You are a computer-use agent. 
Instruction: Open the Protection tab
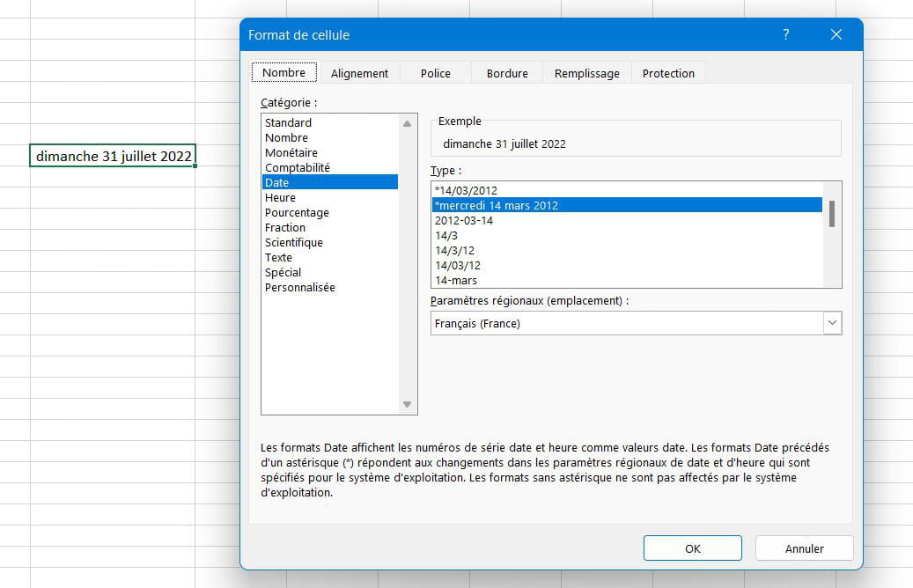coord(668,74)
